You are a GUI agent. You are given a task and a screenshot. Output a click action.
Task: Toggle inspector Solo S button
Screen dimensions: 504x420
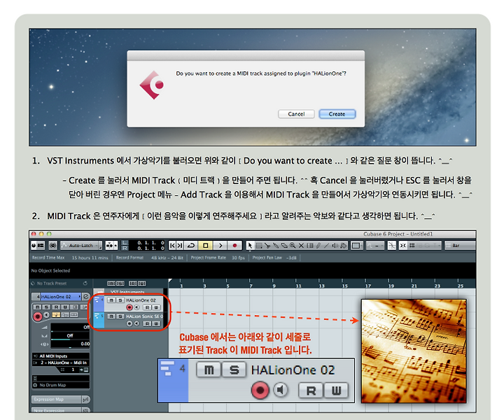[x=46, y=307]
